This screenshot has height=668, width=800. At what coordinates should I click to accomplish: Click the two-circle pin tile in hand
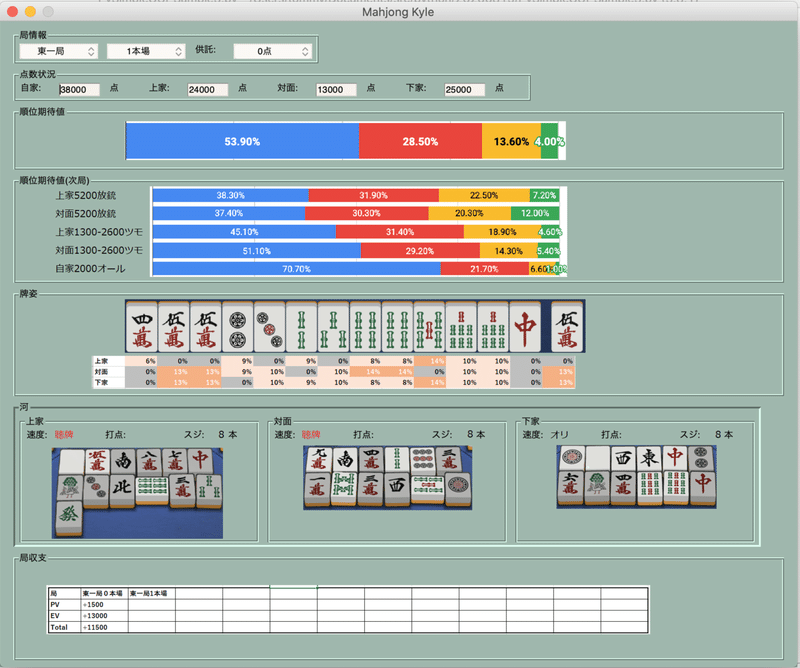[x=237, y=327]
